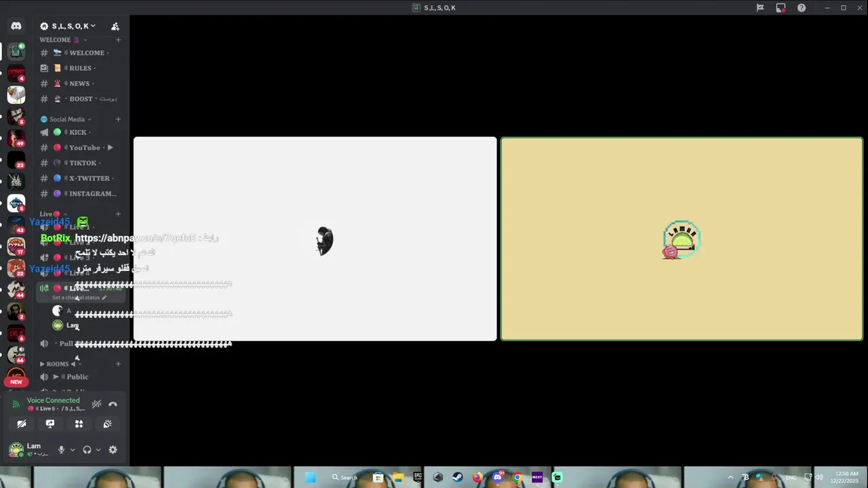
Task: Open the Voice Connected connection info
Action: click(x=53, y=401)
